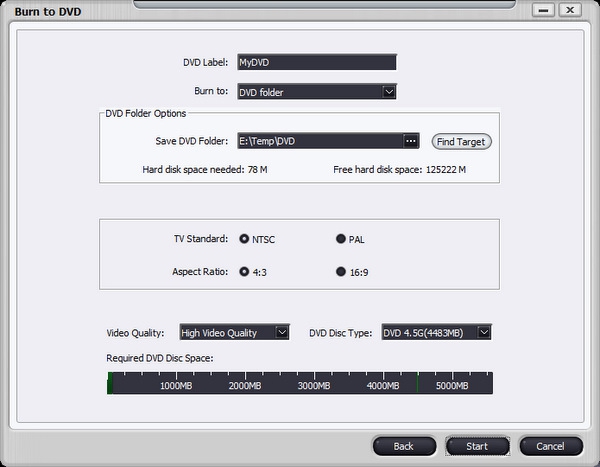600x467 pixels.
Task: Click the 'Required DVD Disc Space:' label
Action: (160, 358)
